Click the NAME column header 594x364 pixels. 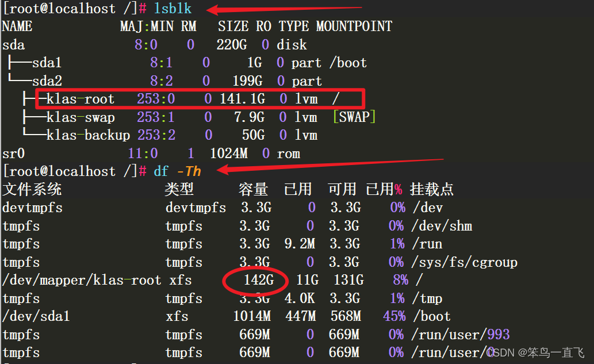(x=17, y=26)
